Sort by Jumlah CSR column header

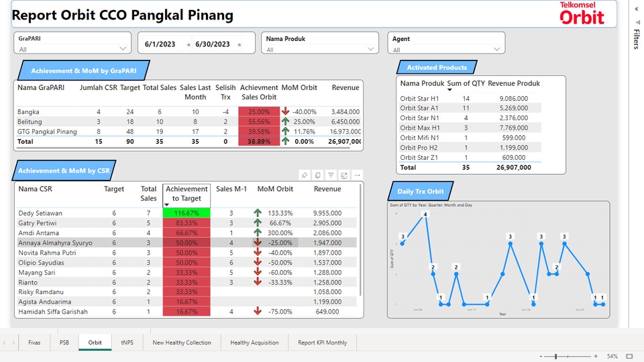tap(98, 87)
